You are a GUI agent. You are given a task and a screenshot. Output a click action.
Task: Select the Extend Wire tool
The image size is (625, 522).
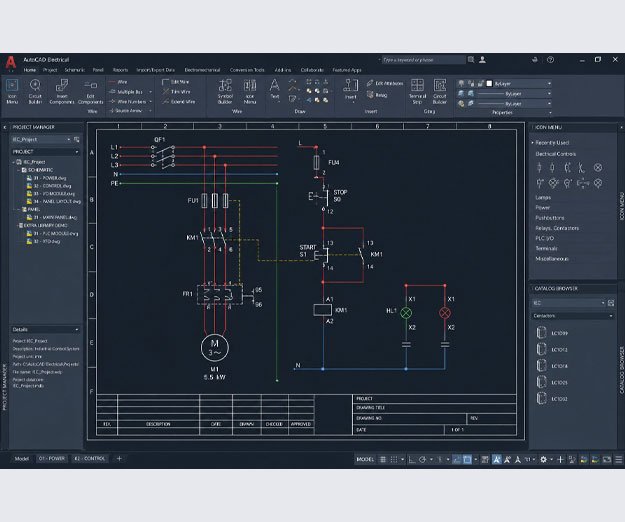point(179,102)
